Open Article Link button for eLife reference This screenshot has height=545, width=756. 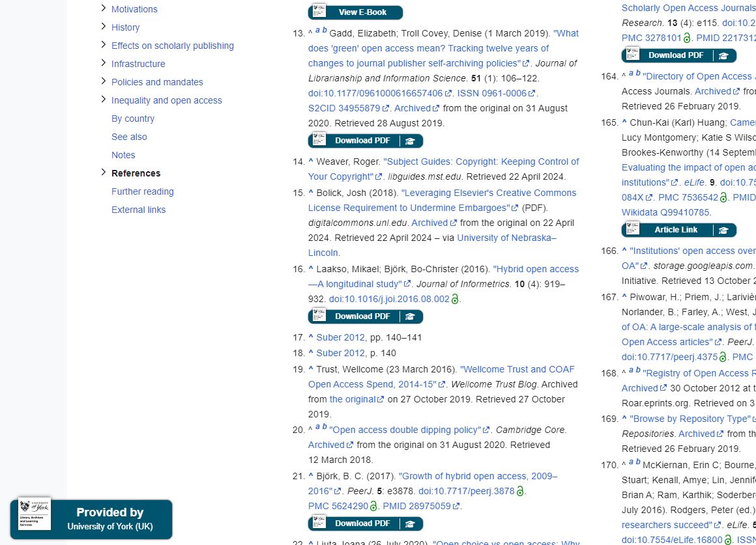tap(676, 230)
